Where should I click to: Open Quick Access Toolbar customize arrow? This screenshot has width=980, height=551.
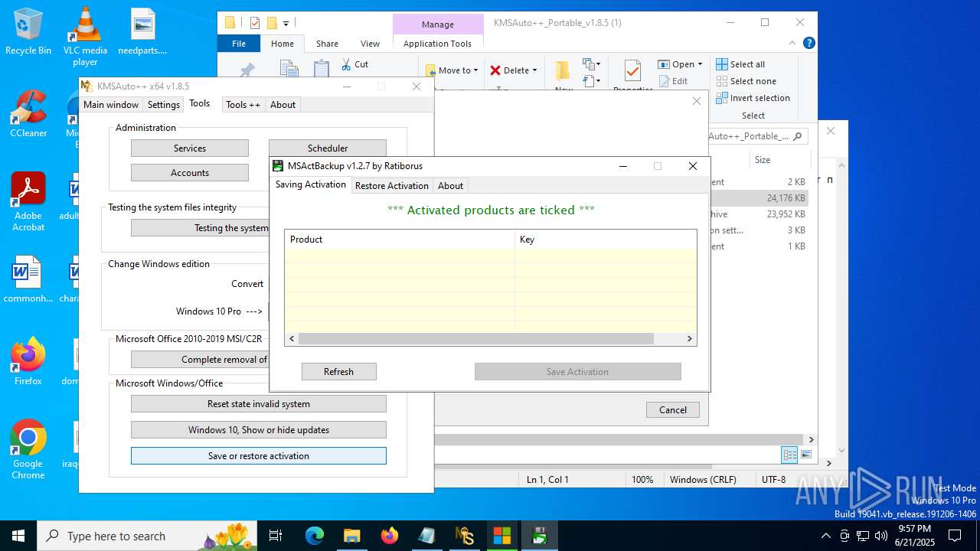pos(286,23)
